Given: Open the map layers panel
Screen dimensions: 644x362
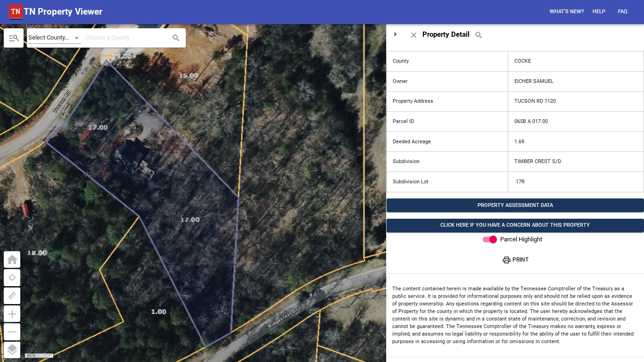Looking at the screenshot, I should (12, 350).
